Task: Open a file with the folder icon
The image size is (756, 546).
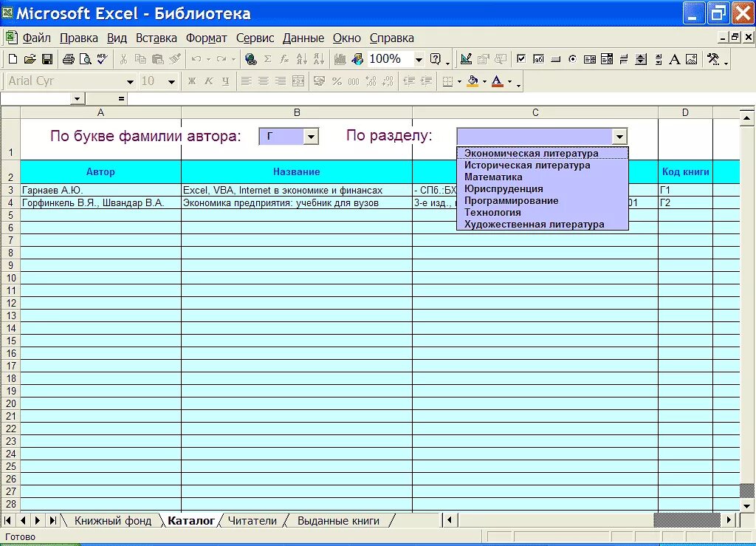Action: point(30,59)
